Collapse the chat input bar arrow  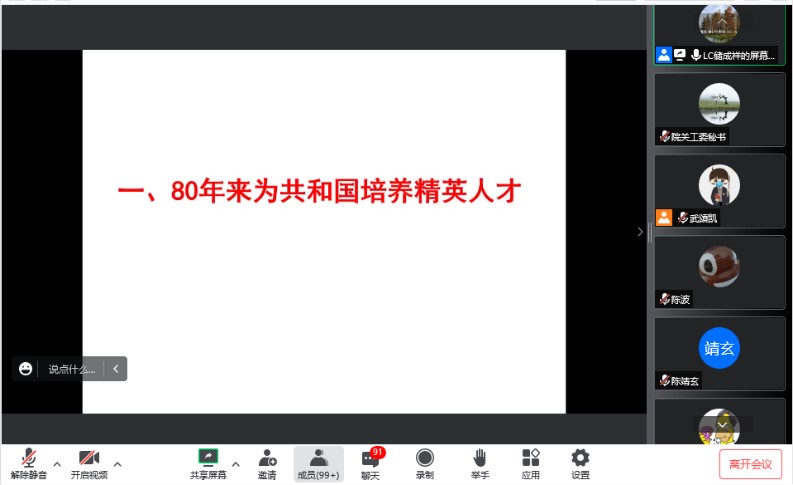point(116,369)
